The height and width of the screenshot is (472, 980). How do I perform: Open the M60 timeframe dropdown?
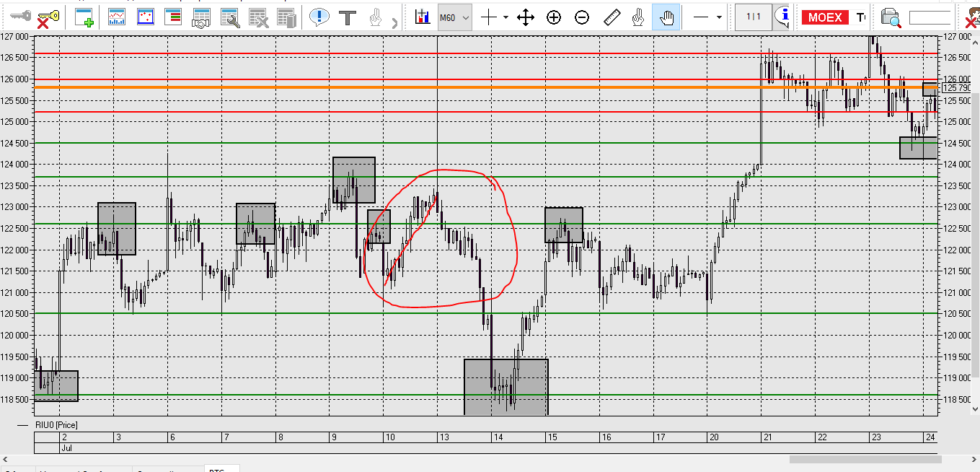[x=455, y=17]
